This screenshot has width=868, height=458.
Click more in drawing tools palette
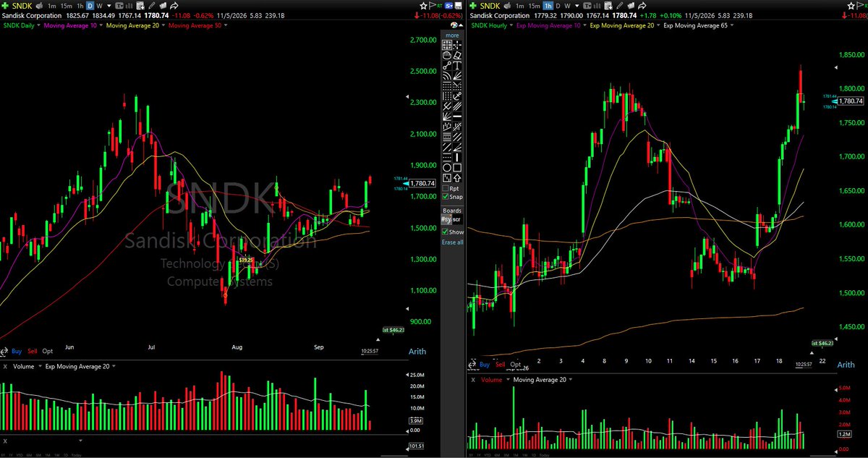point(452,35)
